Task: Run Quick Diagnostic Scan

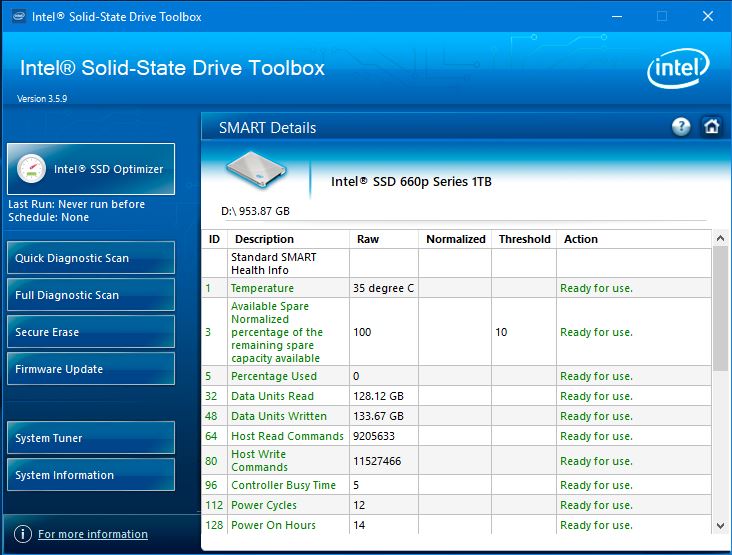Action: click(x=91, y=258)
